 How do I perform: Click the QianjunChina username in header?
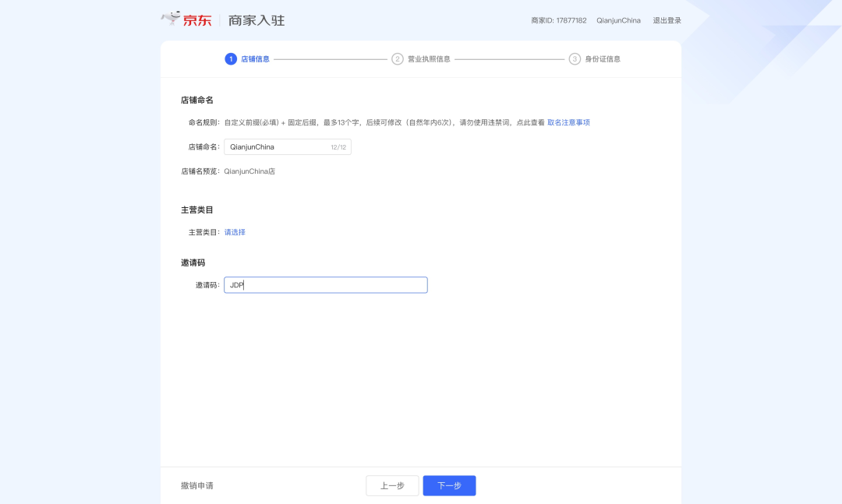click(x=618, y=20)
